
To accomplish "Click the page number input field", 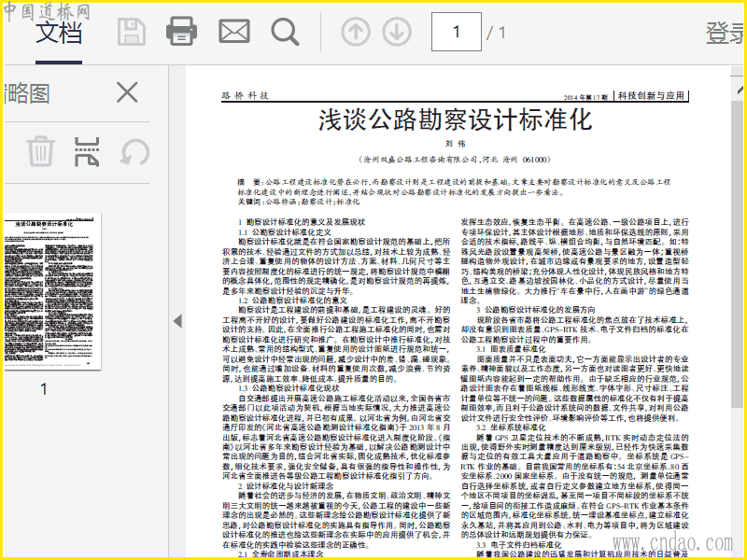I will coord(457,32).
